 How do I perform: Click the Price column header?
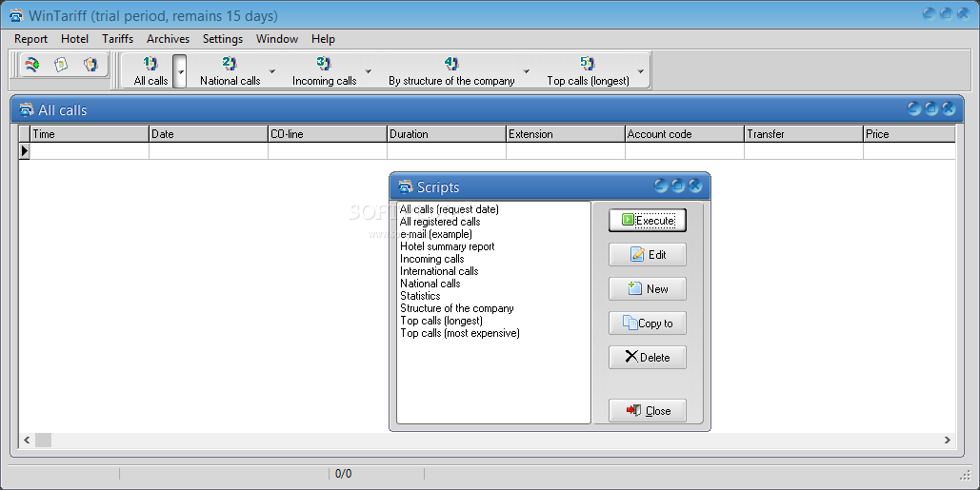click(910, 134)
